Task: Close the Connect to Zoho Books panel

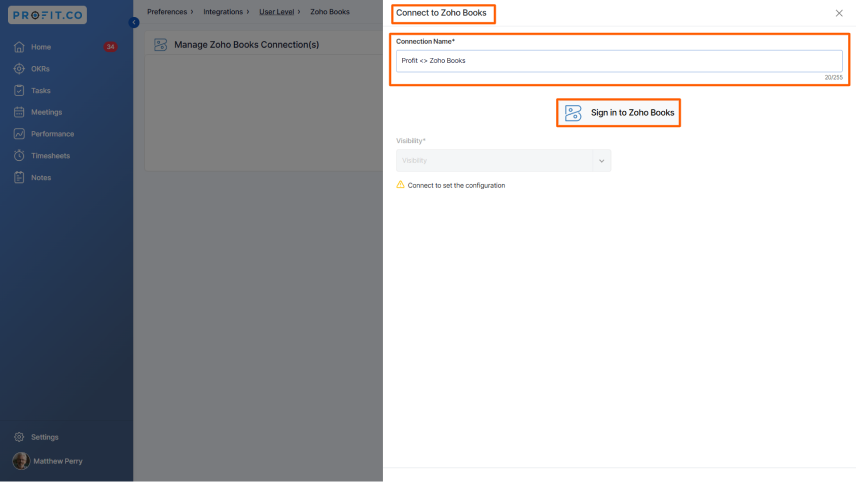Action: tap(839, 13)
